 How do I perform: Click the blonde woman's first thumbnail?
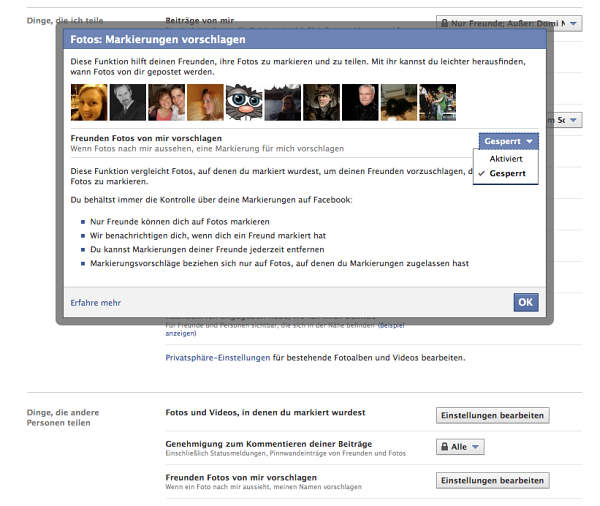(x=89, y=103)
